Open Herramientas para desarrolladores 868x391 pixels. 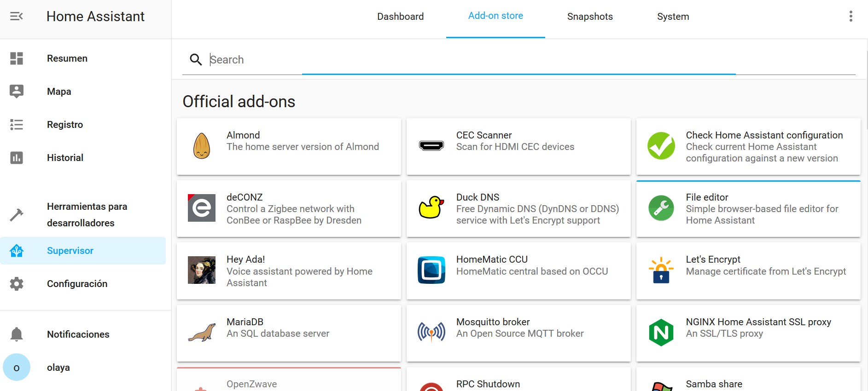83,215
